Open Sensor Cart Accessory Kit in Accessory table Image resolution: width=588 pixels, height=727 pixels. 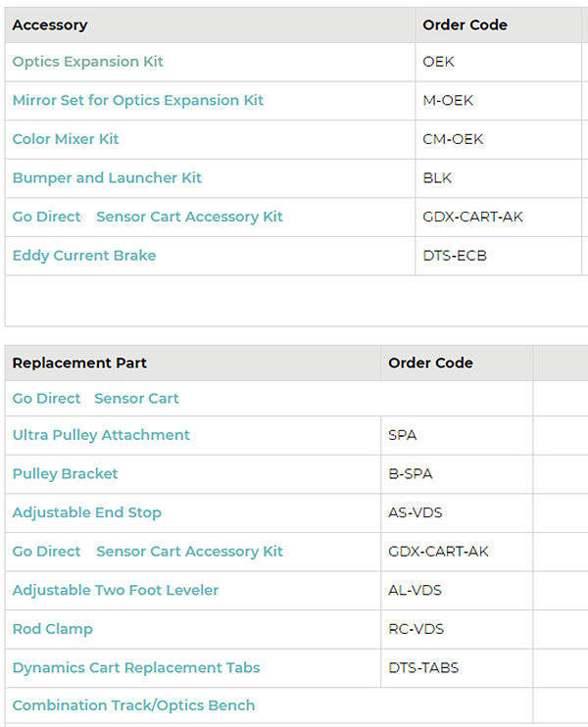tap(147, 217)
